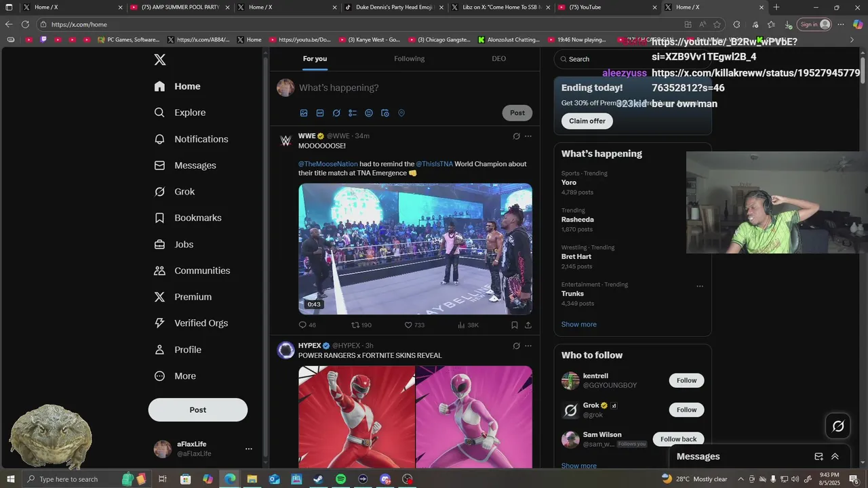This screenshot has width=868, height=488.
Task: View analytics of the WWE post
Action: pyautogui.click(x=468, y=325)
